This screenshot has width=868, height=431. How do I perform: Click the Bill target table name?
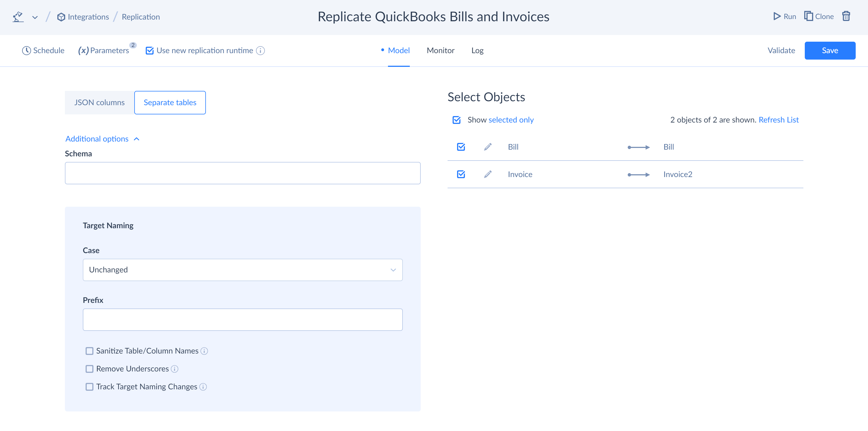point(669,147)
